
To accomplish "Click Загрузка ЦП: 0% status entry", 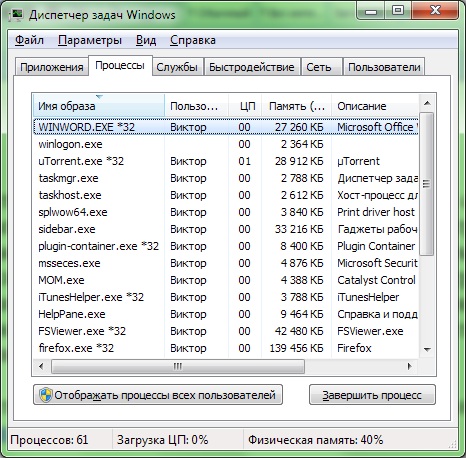I will 163,440.
